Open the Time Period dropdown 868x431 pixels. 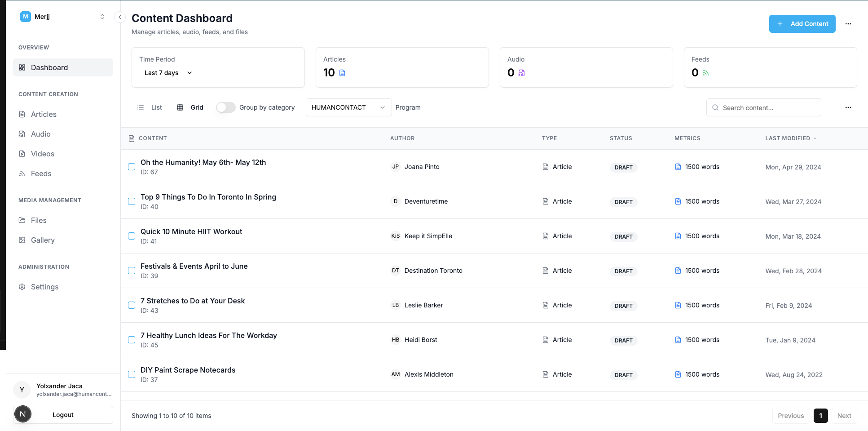pos(167,73)
